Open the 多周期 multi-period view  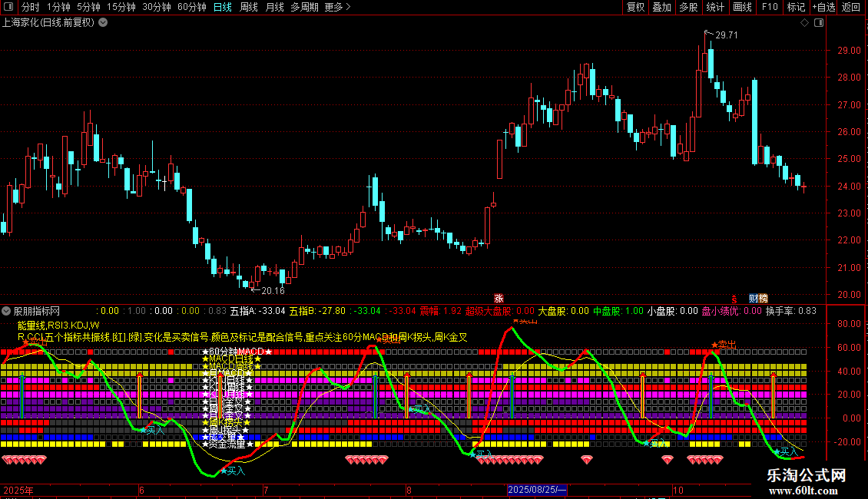[304, 7]
